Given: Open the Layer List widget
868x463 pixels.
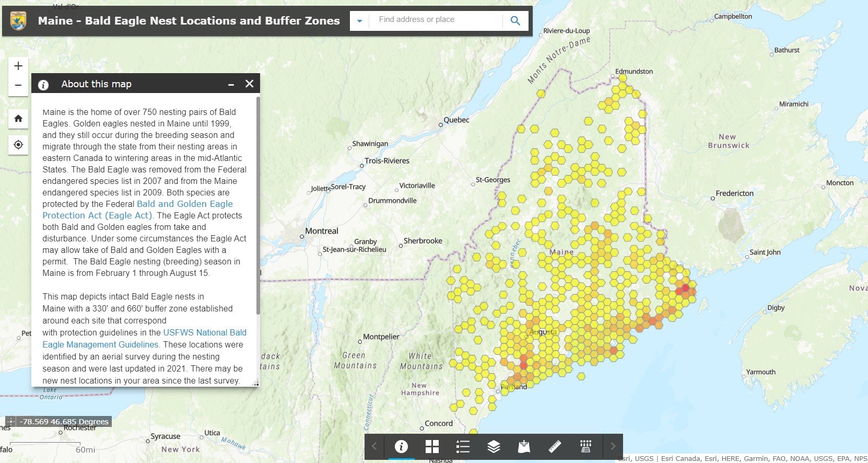Looking at the screenshot, I should click(x=494, y=446).
